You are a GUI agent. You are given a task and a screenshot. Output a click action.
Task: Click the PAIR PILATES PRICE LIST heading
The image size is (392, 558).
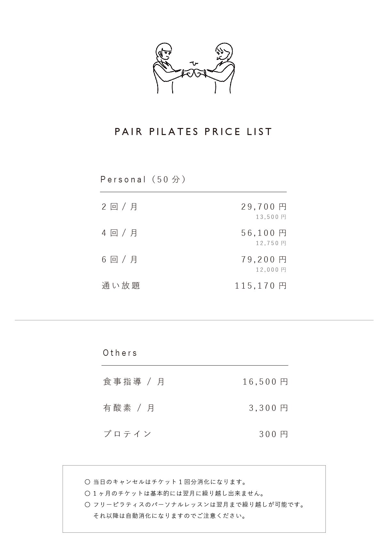(193, 132)
